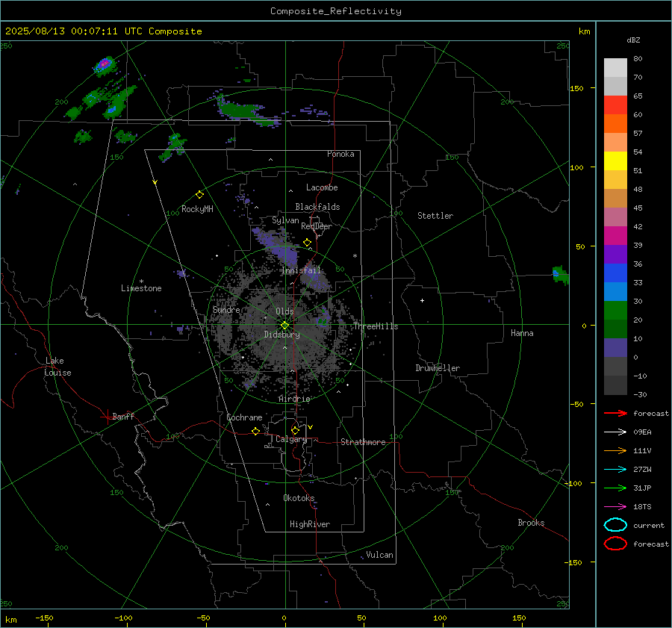672x628 pixels.
Task: Click the Calgary city label
Action: pyautogui.click(x=291, y=439)
